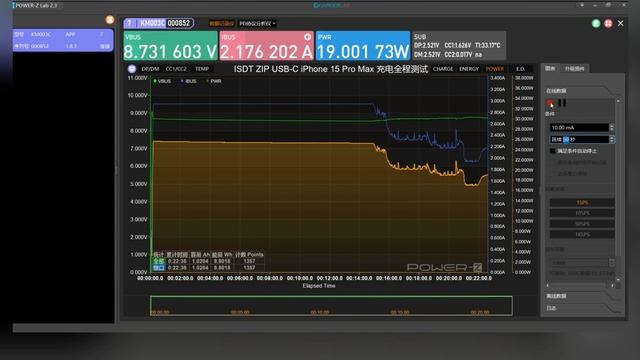Screen dimensions: 640x360
Task: Switch to the TEMP chart view
Action: coord(202,69)
